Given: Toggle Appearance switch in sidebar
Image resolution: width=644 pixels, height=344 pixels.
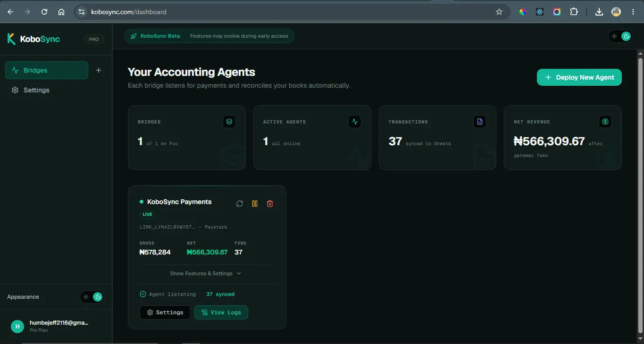Looking at the screenshot, I should 92,297.
